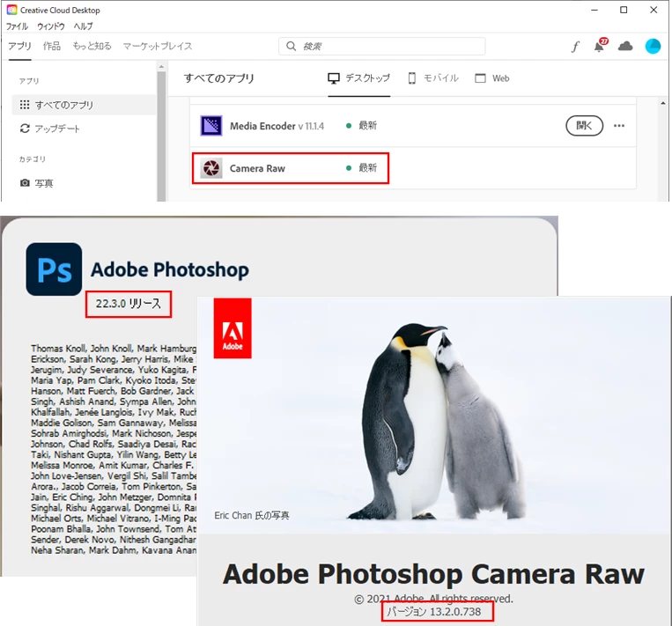672x626 pixels.
Task: Switch to マーケットプレイス tab
Action: [158, 46]
